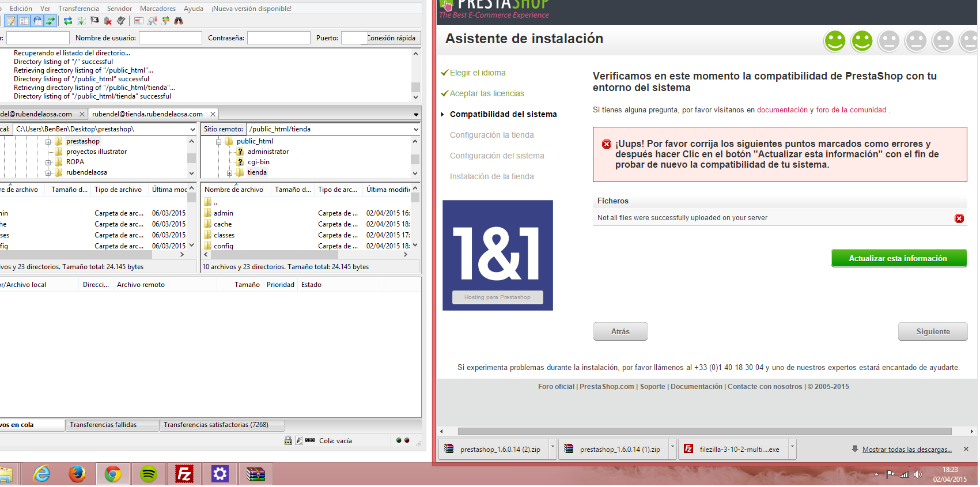The width and height of the screenshot is (980, 487).
Task: Toggle the message log display in FileZilla toolbar
Action: coord(11,21)
